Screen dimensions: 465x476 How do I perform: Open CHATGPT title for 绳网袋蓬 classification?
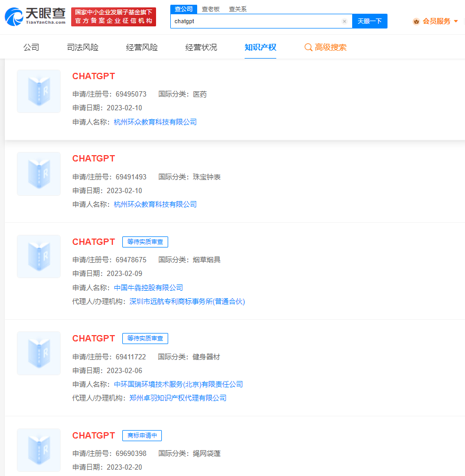[94, 435]
